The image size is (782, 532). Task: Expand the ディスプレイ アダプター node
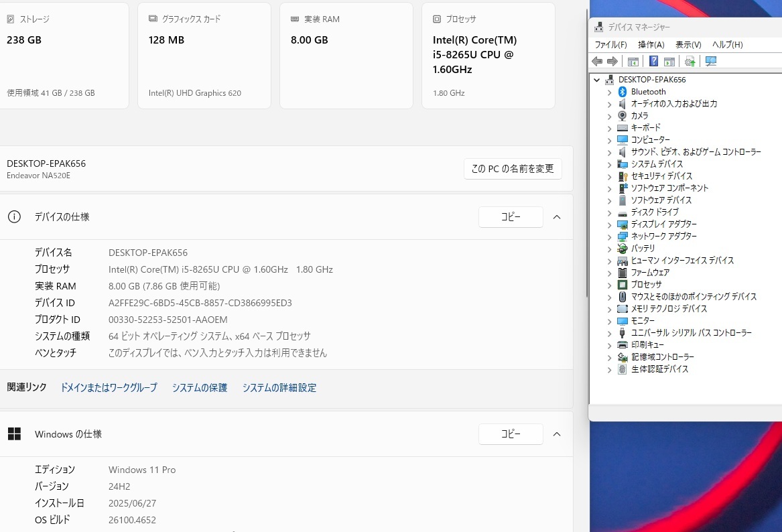pyautogui.click(x=609, y=225)
